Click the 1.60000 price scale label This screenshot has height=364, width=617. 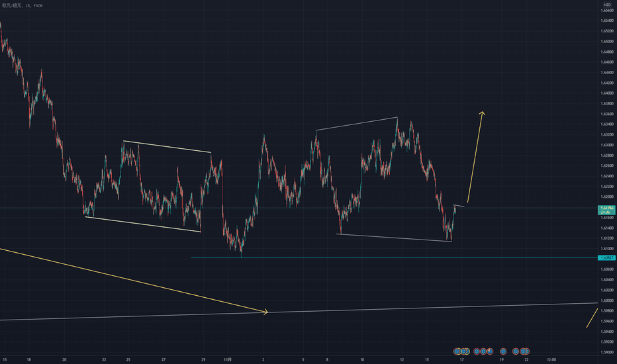[607, 300]
